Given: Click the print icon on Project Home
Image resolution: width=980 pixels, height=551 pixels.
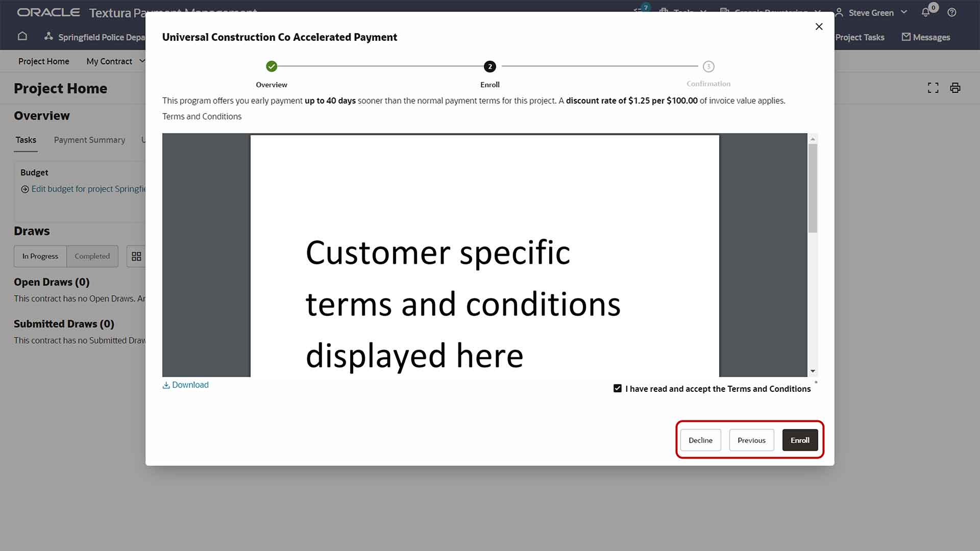Looking at the screenshot, I should pyautogui.click(x=955, y=88).
